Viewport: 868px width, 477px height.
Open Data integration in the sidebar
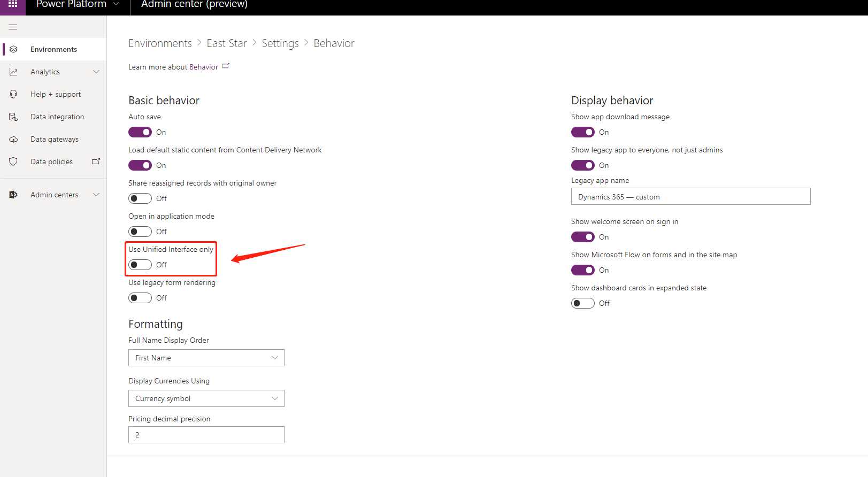53,117
